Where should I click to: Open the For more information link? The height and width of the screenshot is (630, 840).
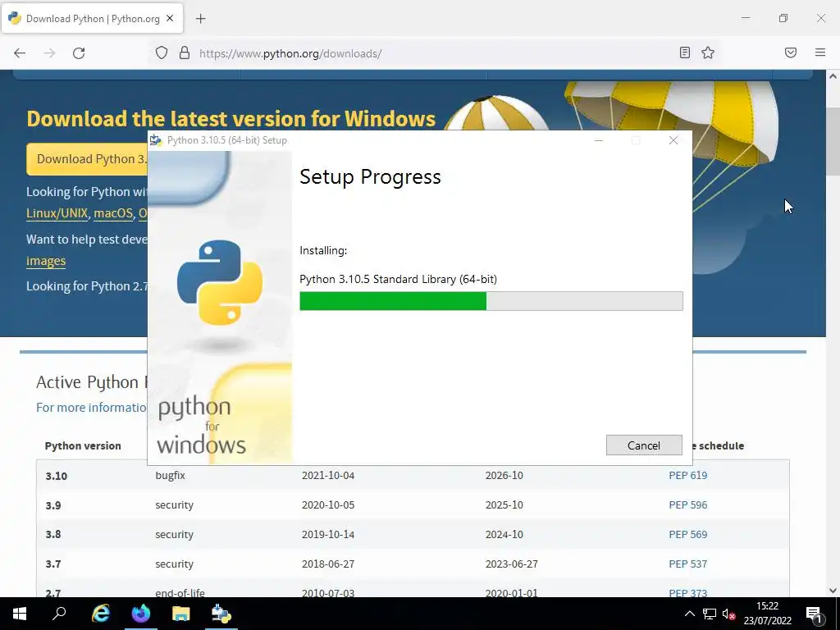pos(91,408)
